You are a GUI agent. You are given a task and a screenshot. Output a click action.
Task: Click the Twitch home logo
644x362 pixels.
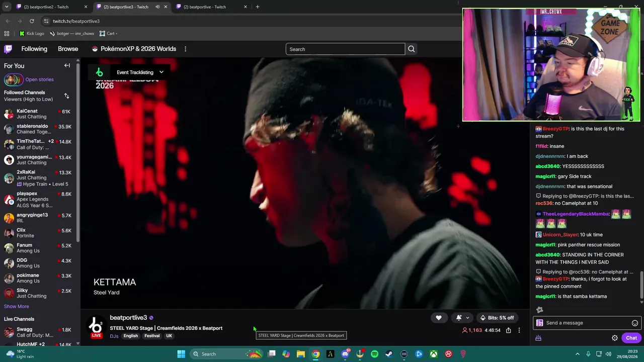coord(8,49)
